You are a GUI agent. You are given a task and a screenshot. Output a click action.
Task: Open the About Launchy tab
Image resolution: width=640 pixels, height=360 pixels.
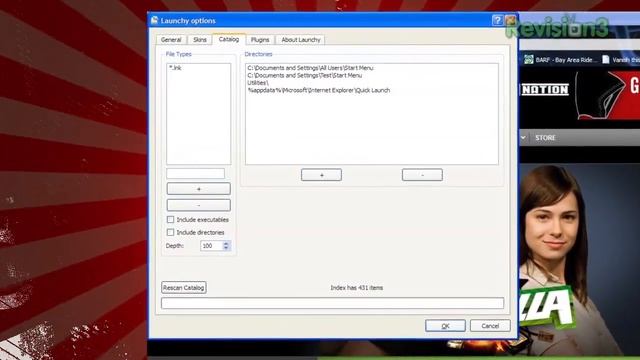(301, 40)
